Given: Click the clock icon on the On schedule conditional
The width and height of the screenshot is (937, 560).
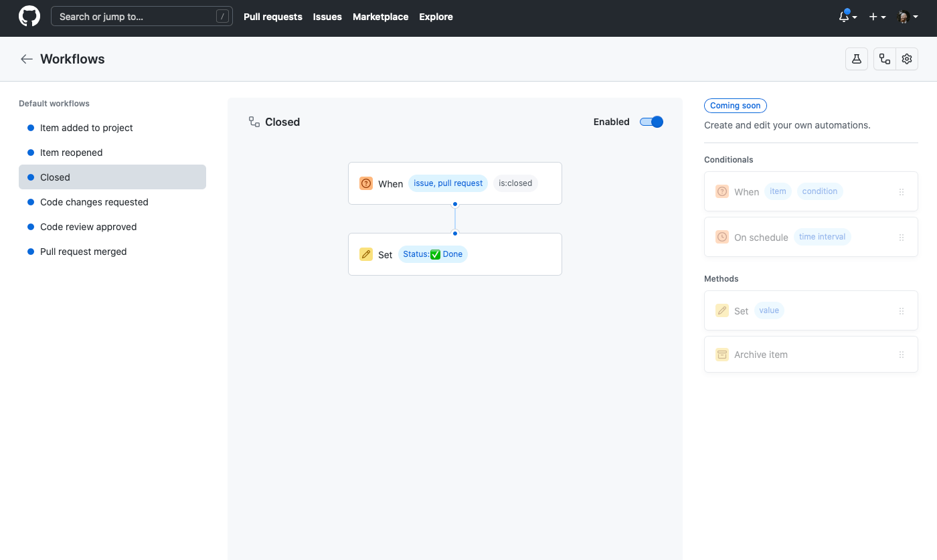Looking at the screenshot, I should click(721, 237).
